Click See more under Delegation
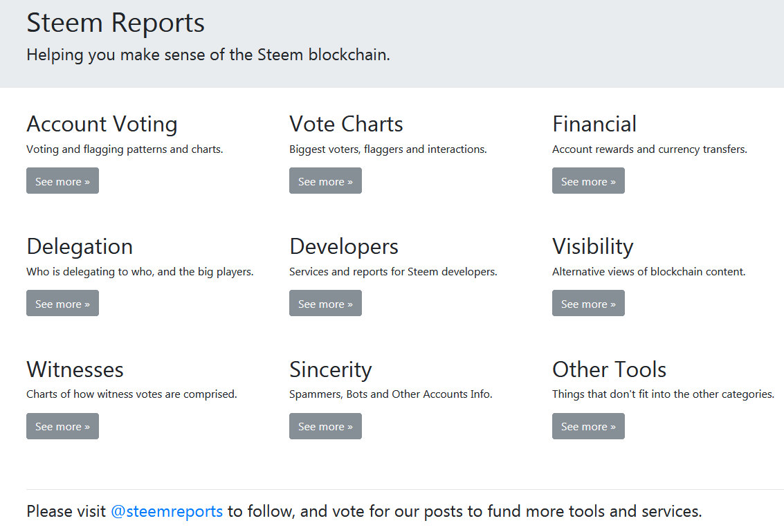This screenshot has height=532, width=784. tap(62, 304)
